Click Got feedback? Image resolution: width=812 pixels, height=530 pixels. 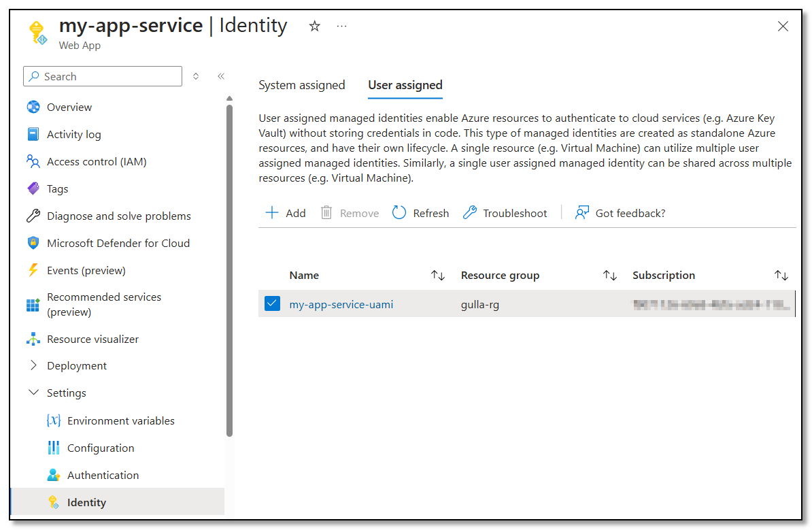click(620, 213)
